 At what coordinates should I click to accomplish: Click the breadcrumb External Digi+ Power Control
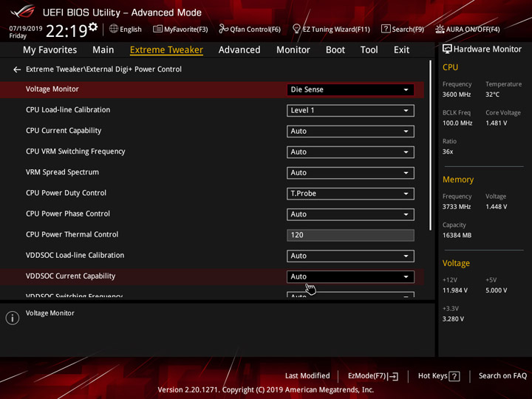tap(134, 69)
